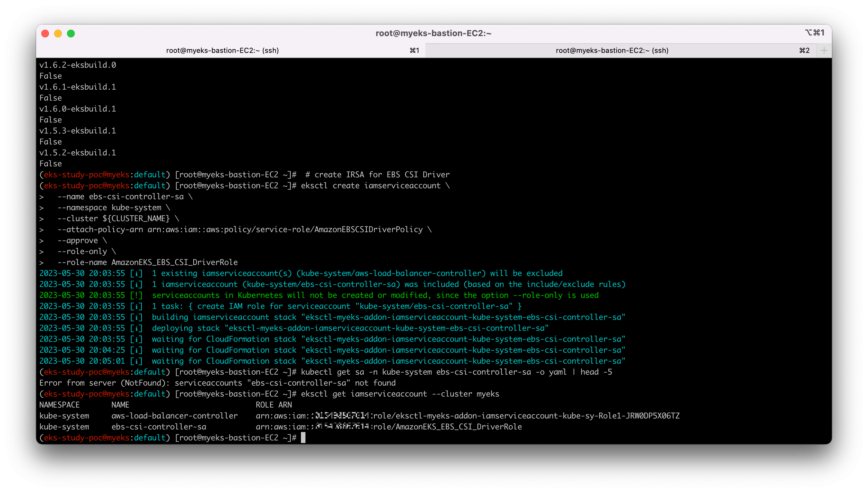Switch to the first ssh tab
868x492 pixels.
tap(222, 50)
